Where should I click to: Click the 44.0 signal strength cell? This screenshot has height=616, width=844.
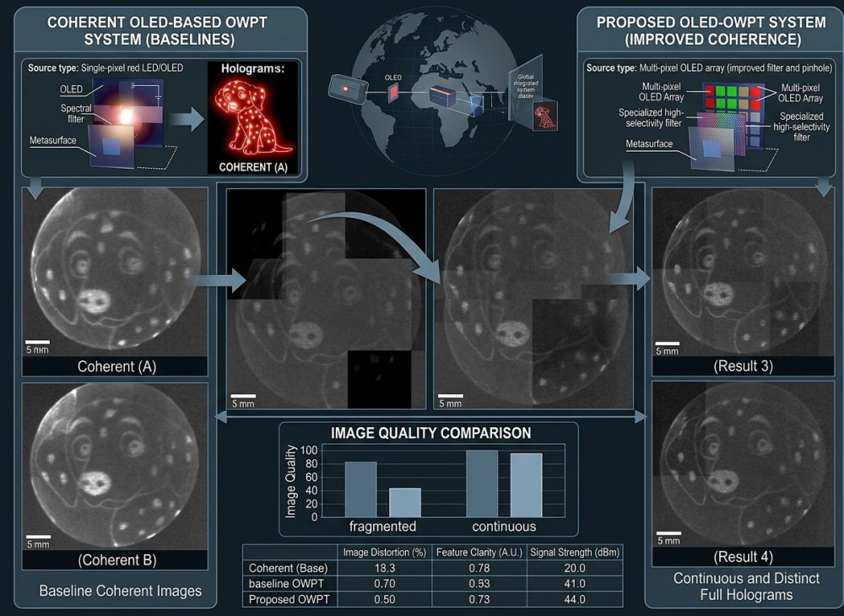point(575,599)
